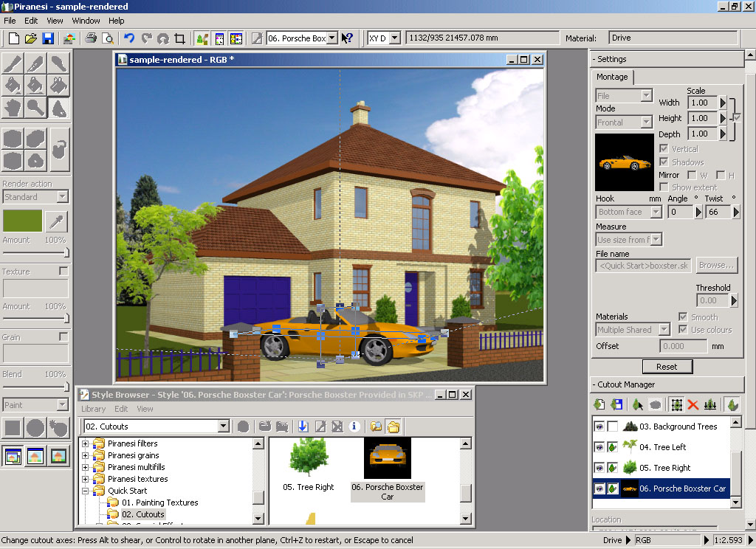Choose the round brush shape icon
This screenshot has width=756, height=549.
pos(35,428)
